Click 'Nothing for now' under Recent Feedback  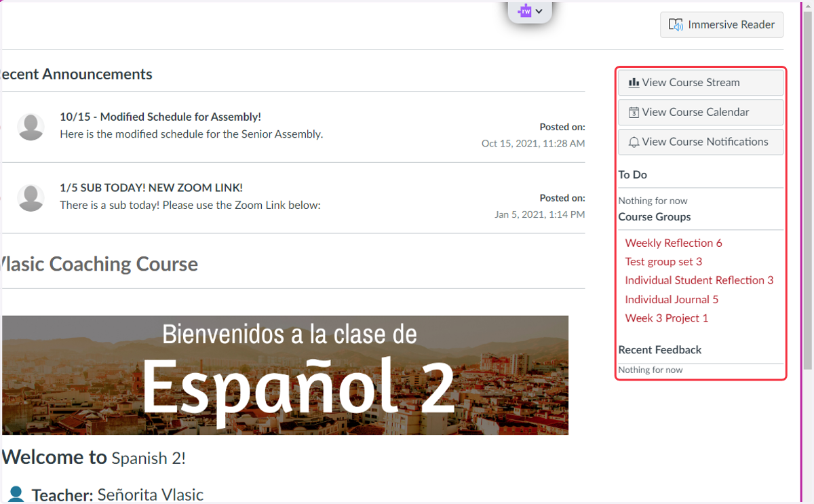tap(651, 370)
